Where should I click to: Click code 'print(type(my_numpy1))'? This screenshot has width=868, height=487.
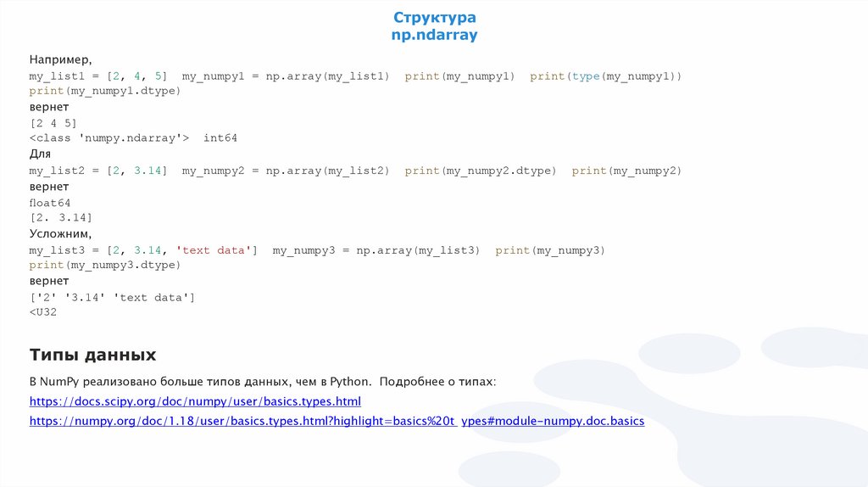pos(605,76)
